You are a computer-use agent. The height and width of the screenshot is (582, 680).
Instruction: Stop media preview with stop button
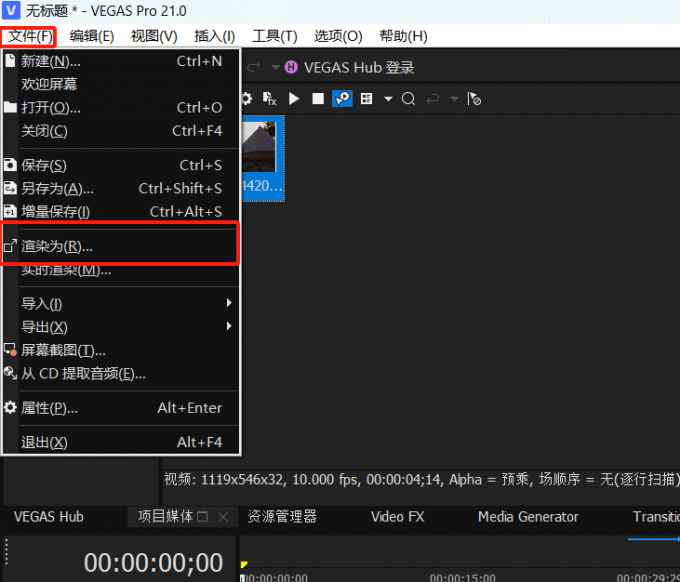click(x=318, y=99)
